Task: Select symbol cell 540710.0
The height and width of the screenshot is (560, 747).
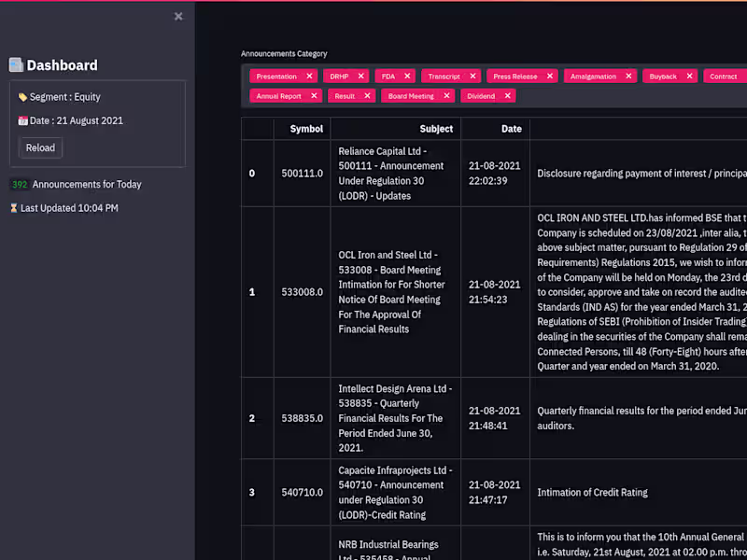Action: pyautogui.click(x=302, y=493)
